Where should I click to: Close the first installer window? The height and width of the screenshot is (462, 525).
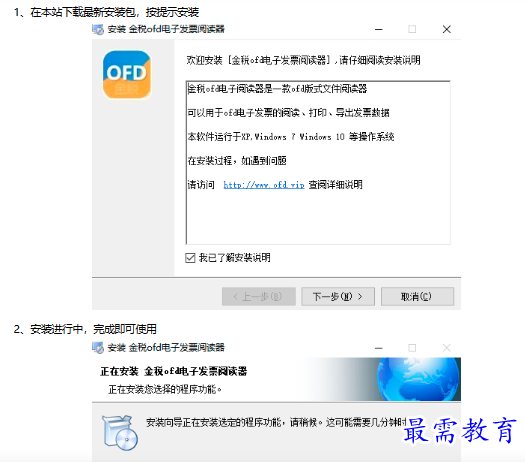point(447,29)
